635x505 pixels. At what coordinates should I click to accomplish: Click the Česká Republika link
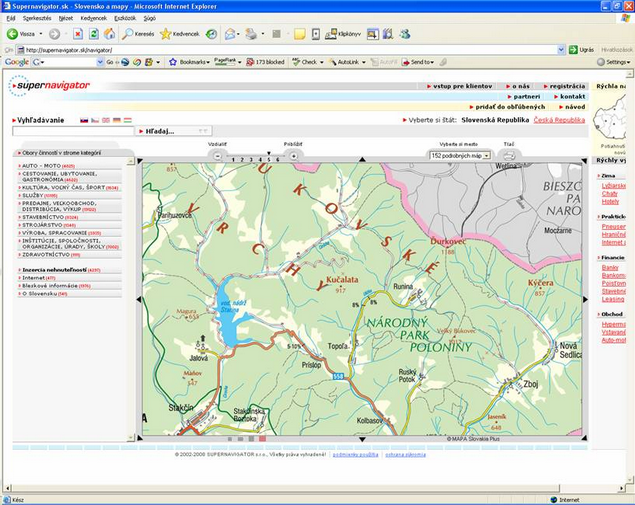pyautogui.click(x=559, y=120)
